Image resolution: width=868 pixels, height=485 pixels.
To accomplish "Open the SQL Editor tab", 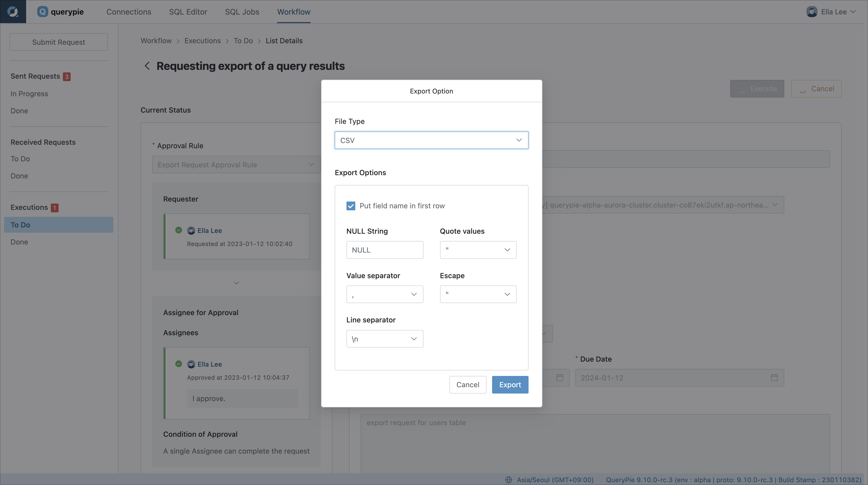I will tap(188, 12).
